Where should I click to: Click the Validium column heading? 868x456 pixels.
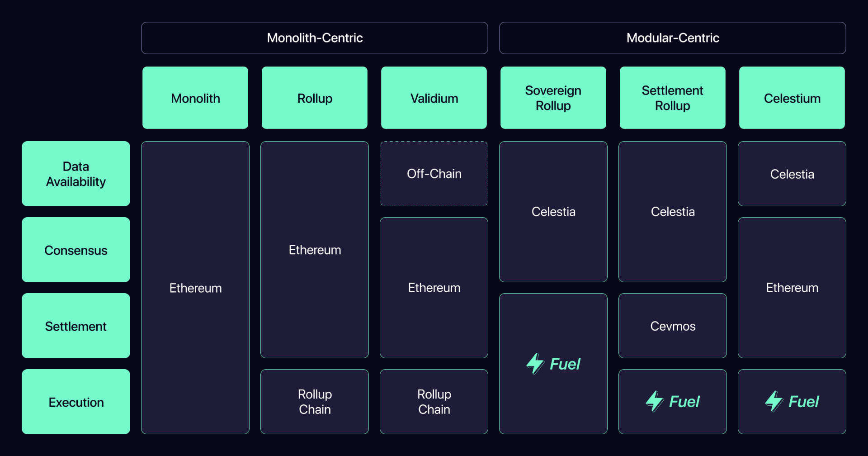click(434, 98)
